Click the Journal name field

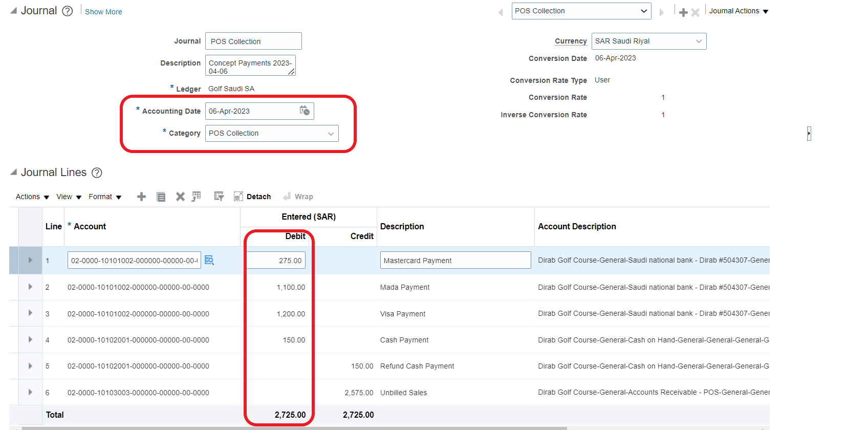click(253, 41)
